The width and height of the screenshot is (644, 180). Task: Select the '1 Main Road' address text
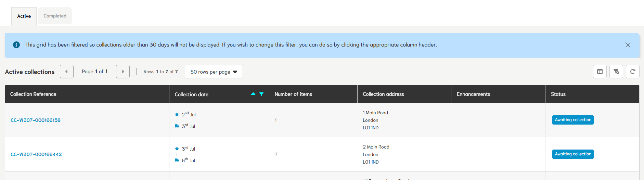click(x=375, y=113)
